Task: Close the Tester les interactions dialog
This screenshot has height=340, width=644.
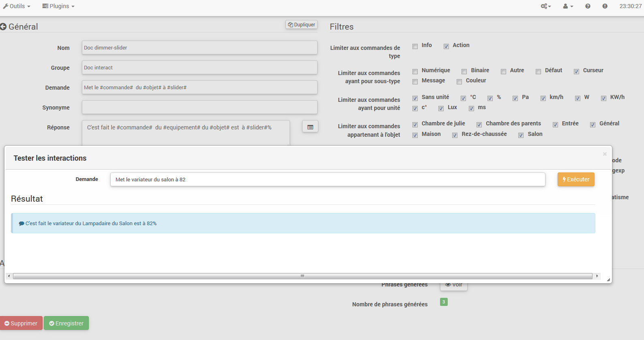Action: click(605, 154)
